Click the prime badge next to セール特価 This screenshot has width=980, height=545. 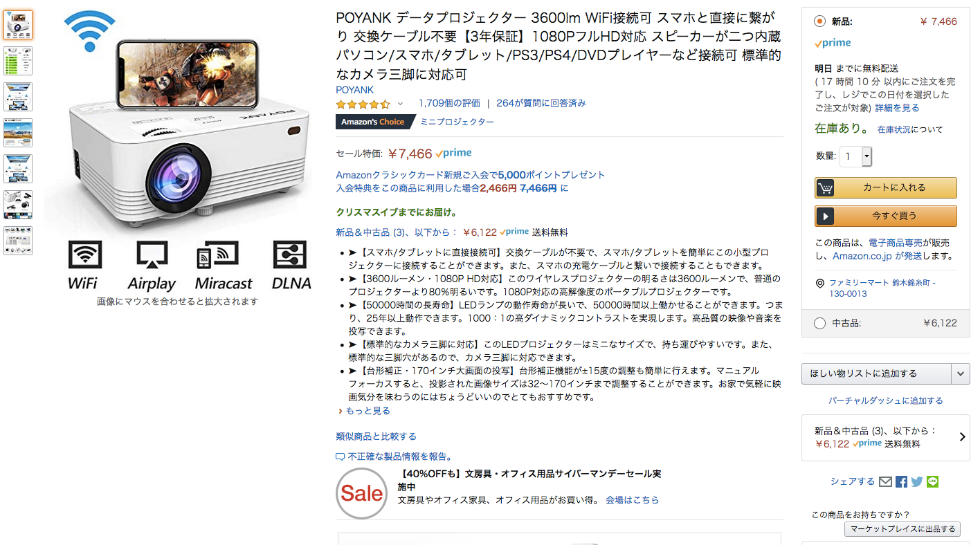pos(454,153)
